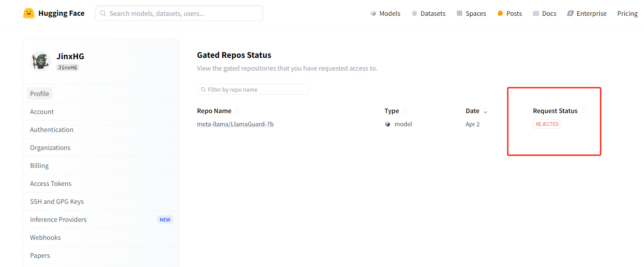Viewport: 644px width, 267px height.
Task: Open the Hugging Face home link text
Action: [61, 13]
